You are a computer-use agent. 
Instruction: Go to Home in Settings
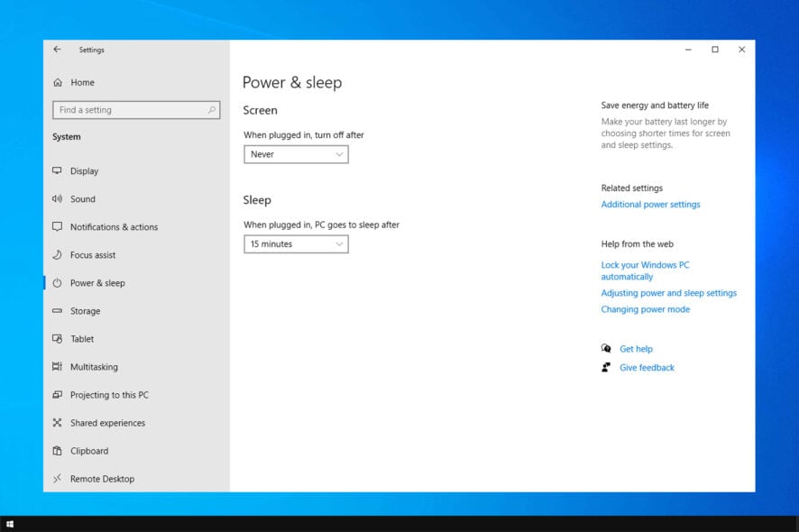pyautogui.click(x=83, y=83)
